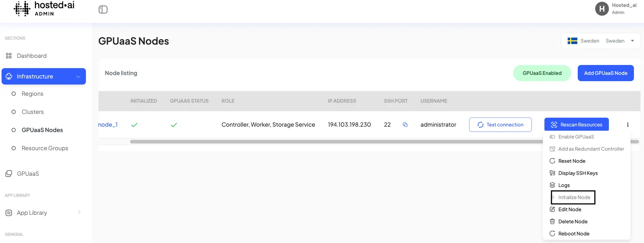The width and height of the screenshot is (644, 243).
Task: Select the Regions radio bullet
Action: pos(14,94)
